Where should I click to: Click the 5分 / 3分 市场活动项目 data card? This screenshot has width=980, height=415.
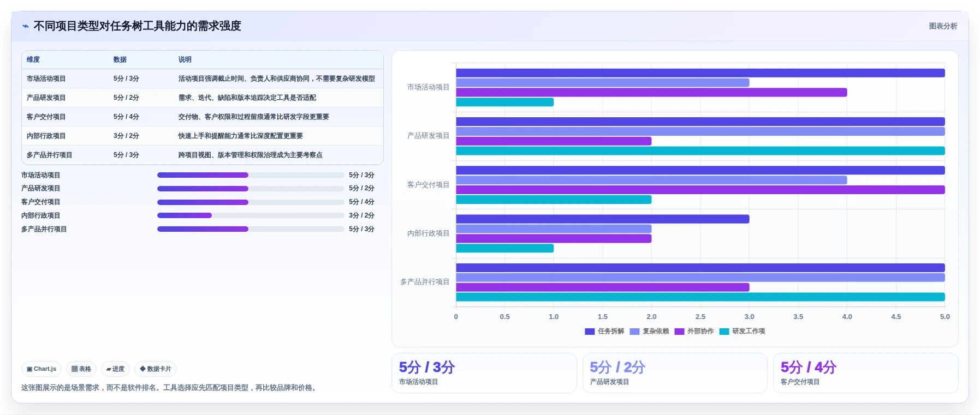[484, 373]
